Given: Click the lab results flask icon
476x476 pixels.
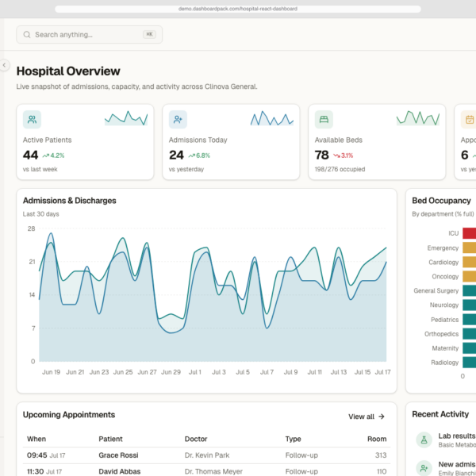Looking at the screenshot, I should point(424,440).
